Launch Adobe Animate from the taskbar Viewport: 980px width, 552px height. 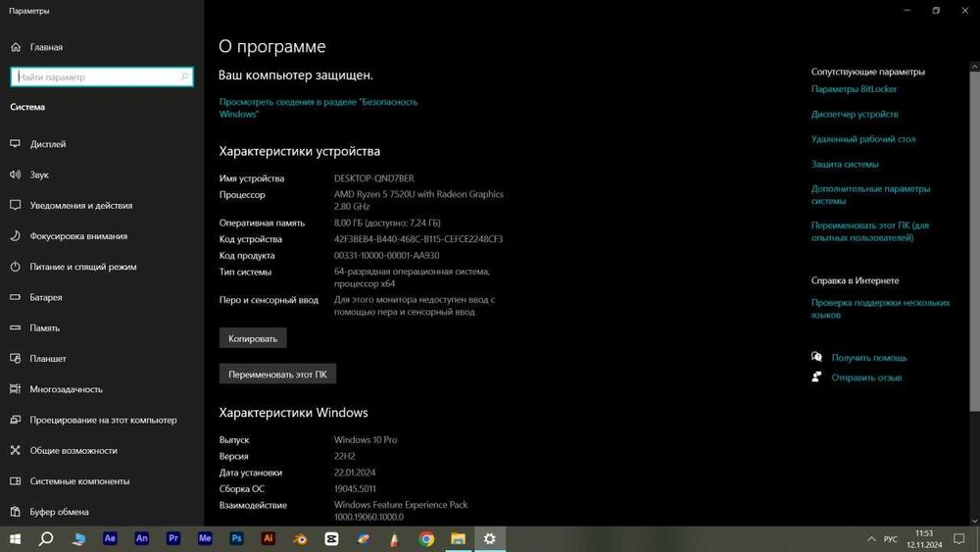coord(142,538)
